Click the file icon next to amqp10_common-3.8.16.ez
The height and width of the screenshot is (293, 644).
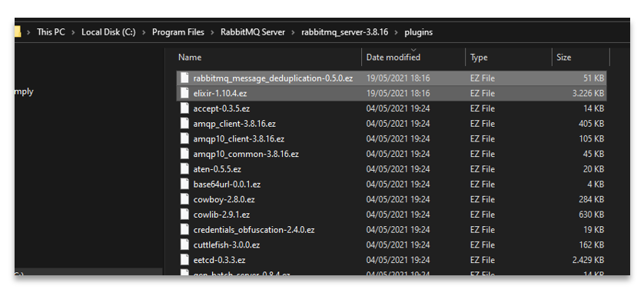(x=185, y=154)
